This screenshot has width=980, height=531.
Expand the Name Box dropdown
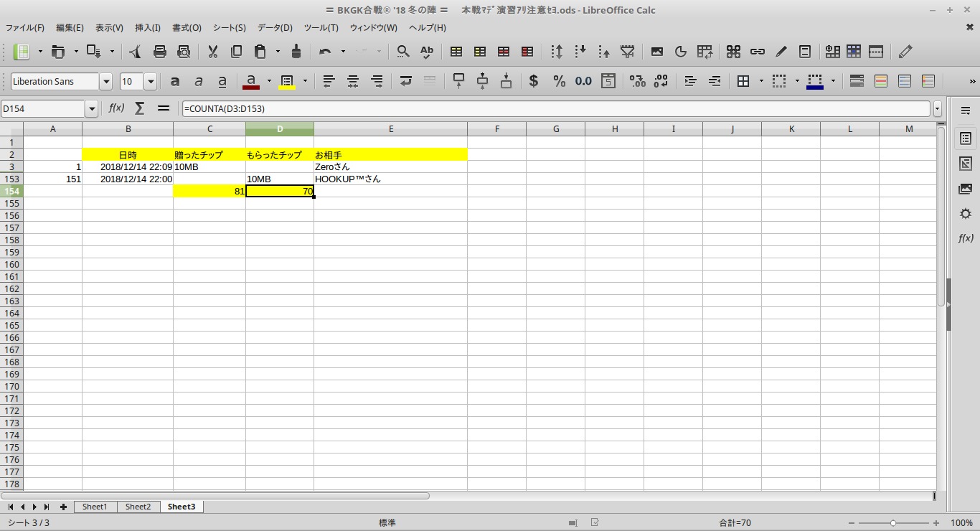coord(91,109)
